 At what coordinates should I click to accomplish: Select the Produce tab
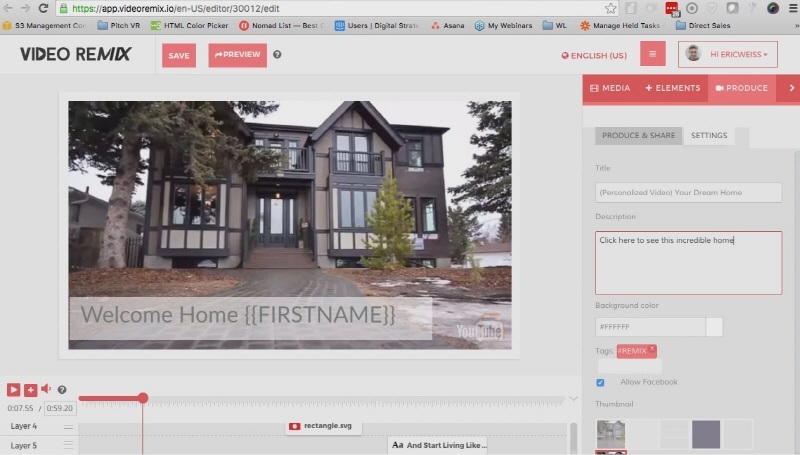pyautogui.click(x=742, y=88)
